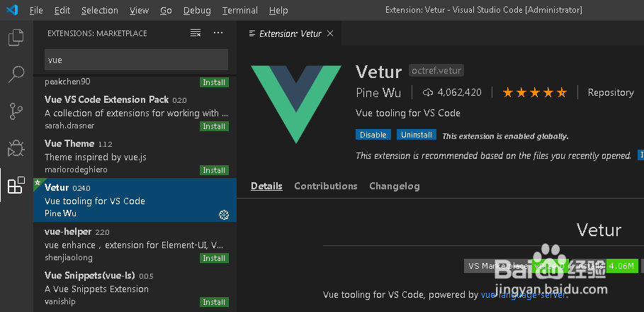Click the Vetur star rating
This screenshot has width=644, height=312.
(x=535, y=93)
